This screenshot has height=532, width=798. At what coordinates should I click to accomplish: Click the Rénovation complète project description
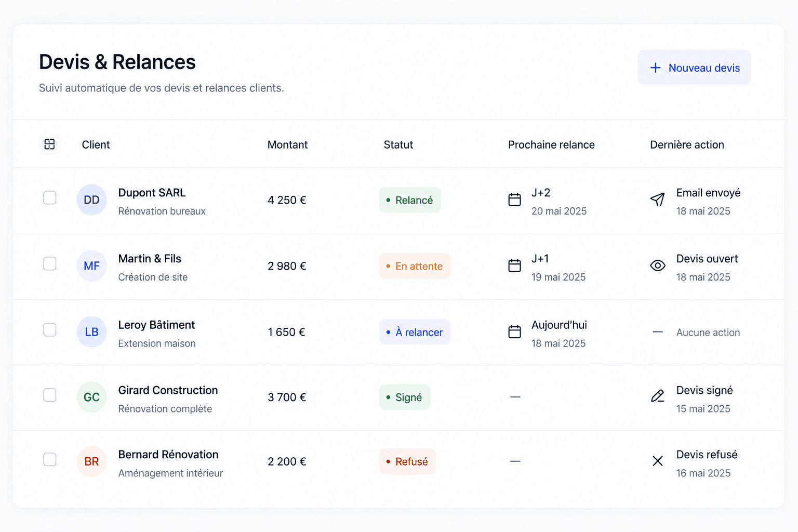165,409
